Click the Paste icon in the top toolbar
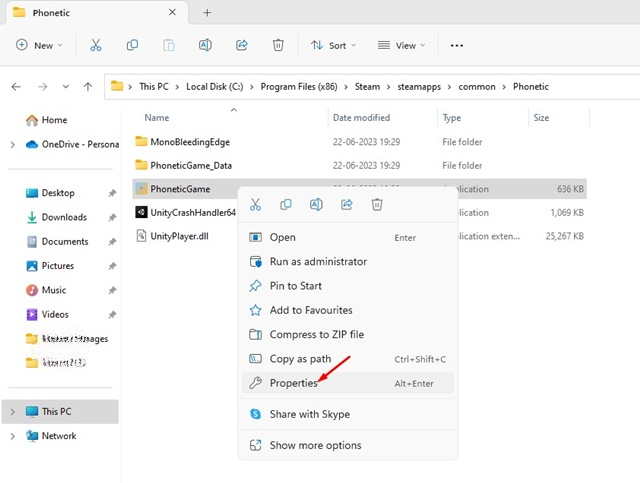The width and height of the screenshot is (640, 483). [x=169, y=45]
